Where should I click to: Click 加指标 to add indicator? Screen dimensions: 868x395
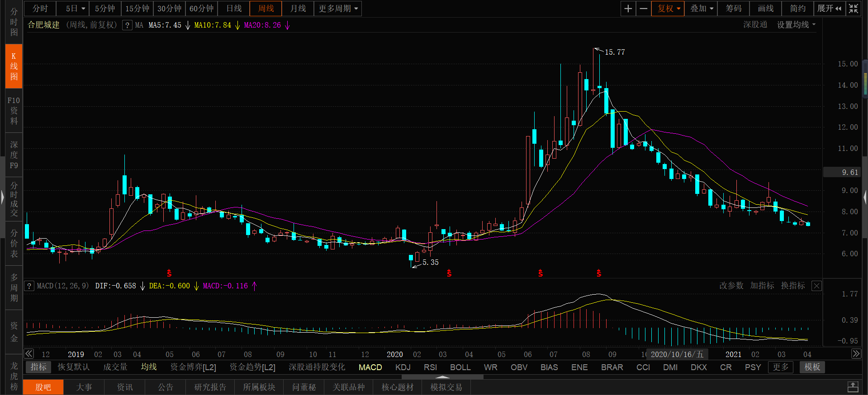coord(762,286)
